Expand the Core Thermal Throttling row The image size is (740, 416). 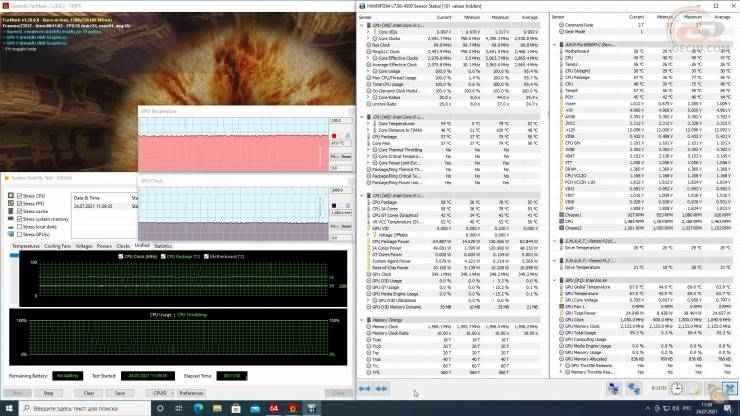369,150
